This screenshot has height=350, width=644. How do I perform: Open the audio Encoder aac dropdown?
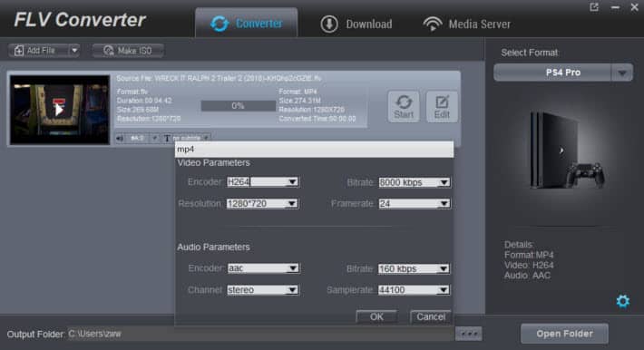(263, 268)
